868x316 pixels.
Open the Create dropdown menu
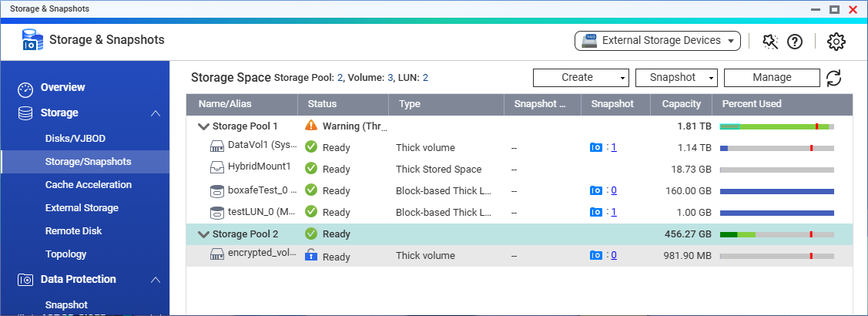(581, 78)
